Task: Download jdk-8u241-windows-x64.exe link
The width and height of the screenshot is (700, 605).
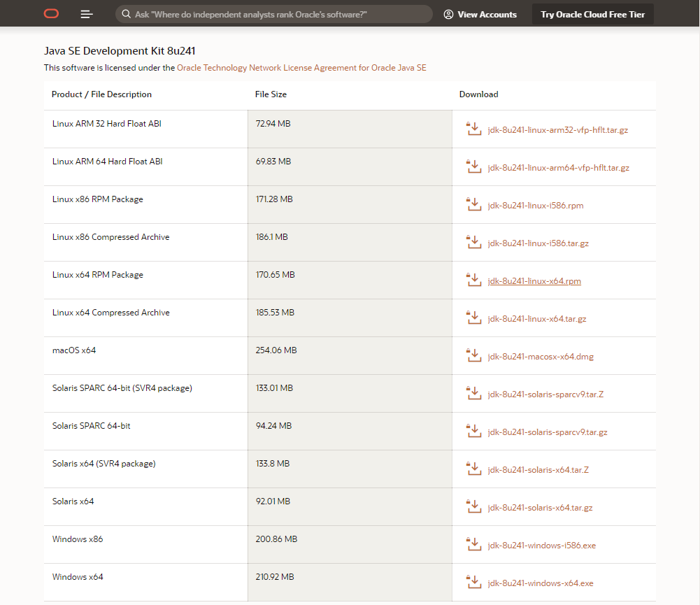Action: (x=540, y=583)
